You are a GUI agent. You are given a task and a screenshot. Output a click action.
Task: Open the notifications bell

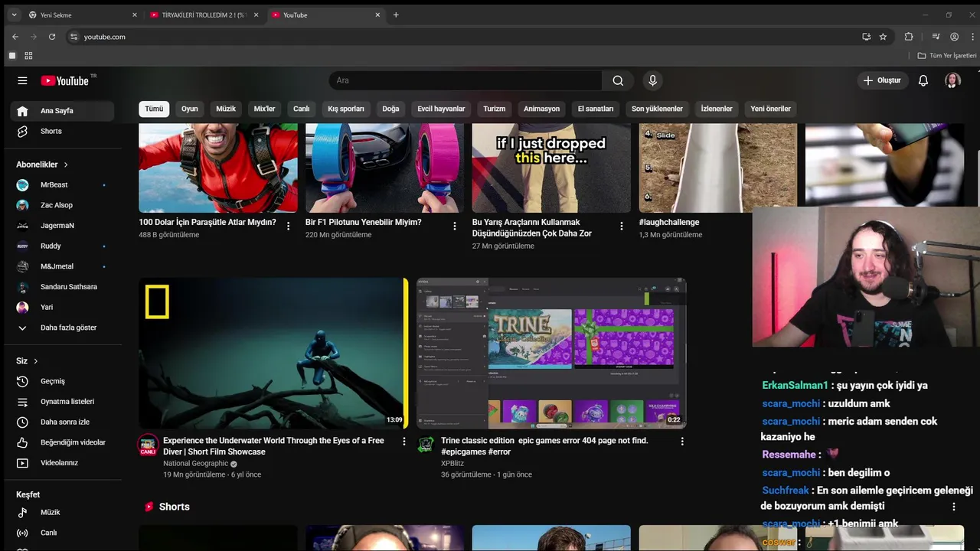pyautogui.click(x=923, y=80)
